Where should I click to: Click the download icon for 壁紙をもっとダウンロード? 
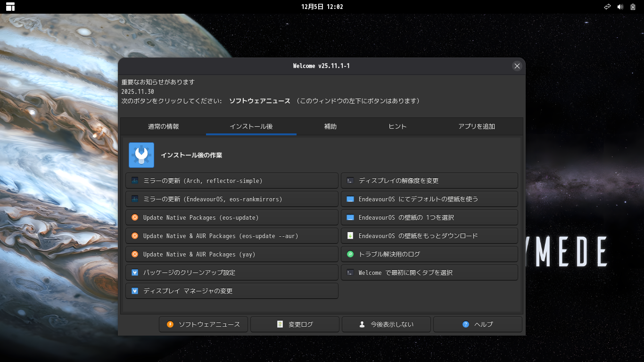(x=350, y=236)
